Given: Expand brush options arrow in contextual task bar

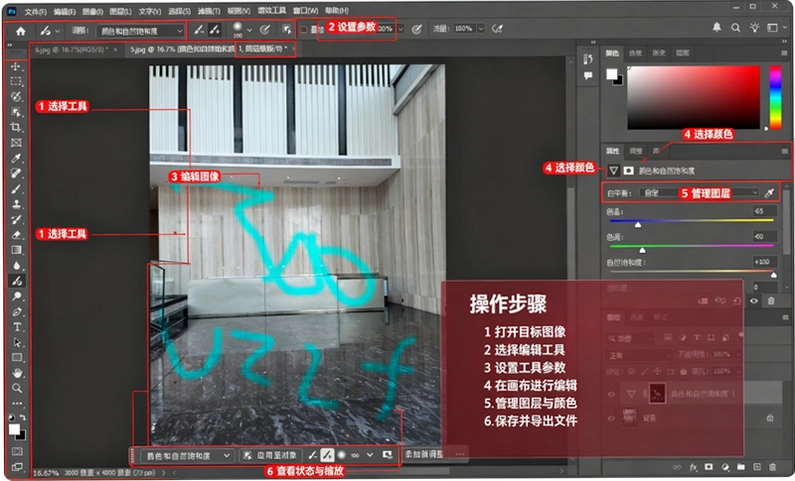Looking at the screenshot, I should click(370, 455).
